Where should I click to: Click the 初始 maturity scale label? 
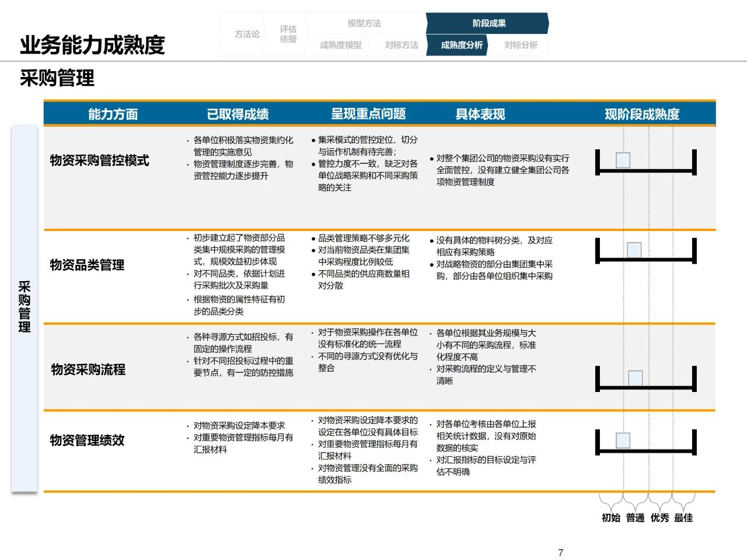coord(610,518)
